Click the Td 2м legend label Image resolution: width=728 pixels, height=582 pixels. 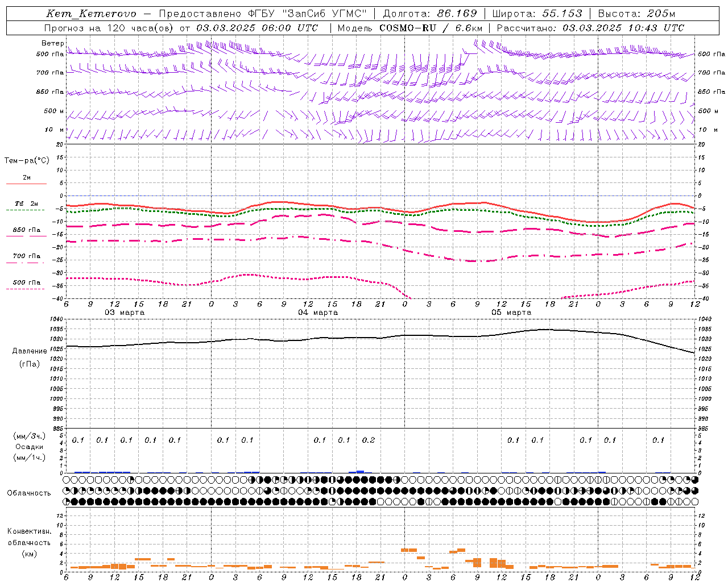point(26,203)
